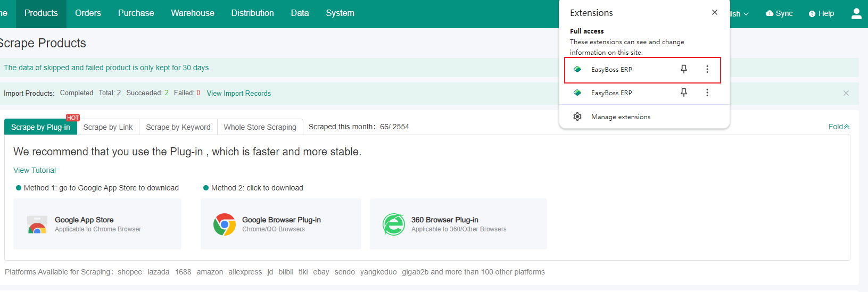
Task: Click the 'Scraped this month: 66/ 2554' text
Action: click(359, 127)
